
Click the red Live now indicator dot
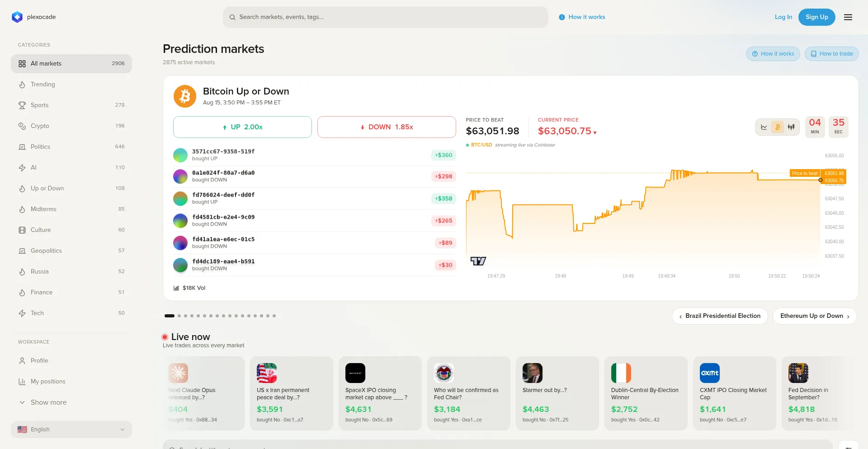point(165,337)
